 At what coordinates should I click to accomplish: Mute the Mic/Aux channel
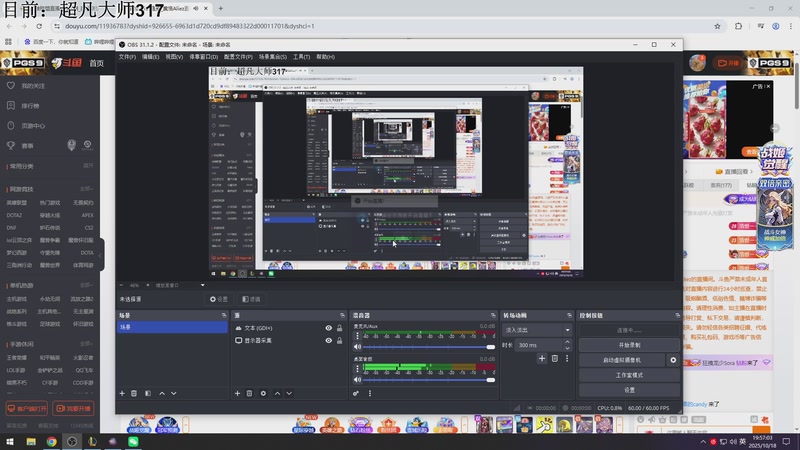coord(358,347)
